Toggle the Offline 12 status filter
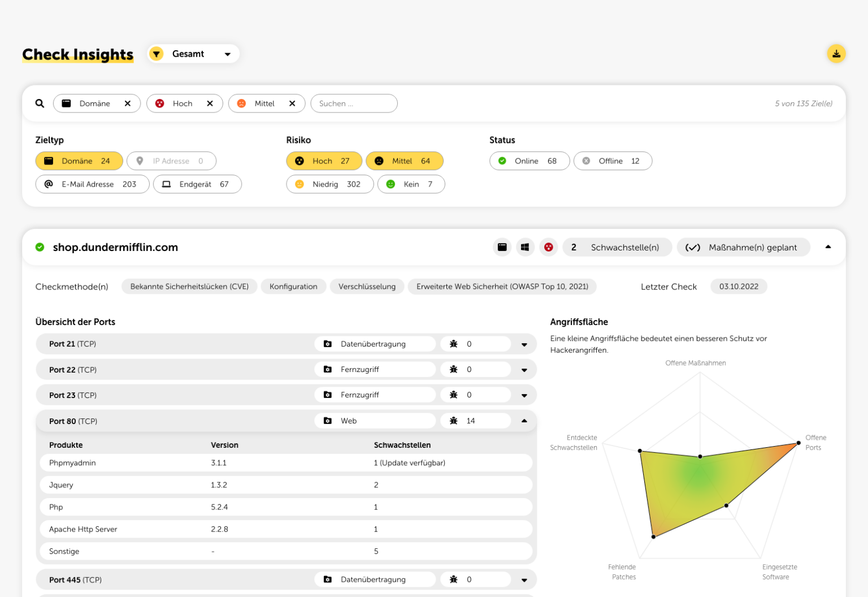868x597 pixels. click(x=613, y=161)
